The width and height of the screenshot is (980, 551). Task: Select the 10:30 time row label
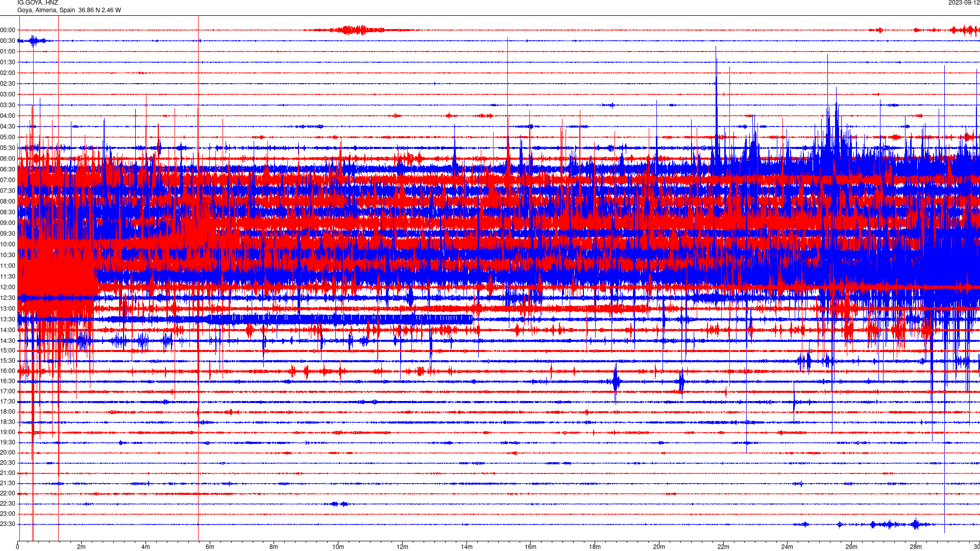click(x=8, y=255)
